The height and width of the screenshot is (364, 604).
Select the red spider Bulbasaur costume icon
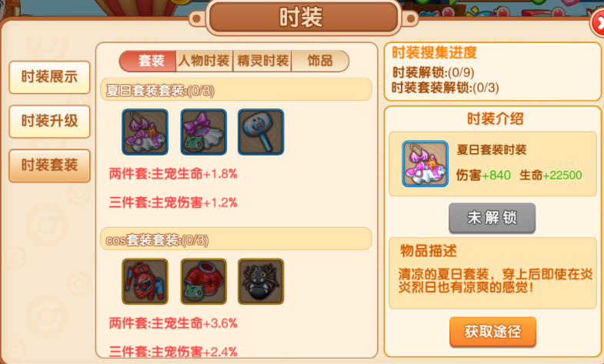pyautogui.click(x=203, y=282)
